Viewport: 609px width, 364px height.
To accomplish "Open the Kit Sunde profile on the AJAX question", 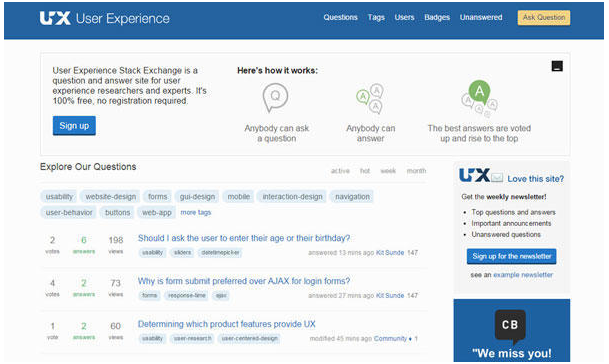I will click(x=390, y=296).
